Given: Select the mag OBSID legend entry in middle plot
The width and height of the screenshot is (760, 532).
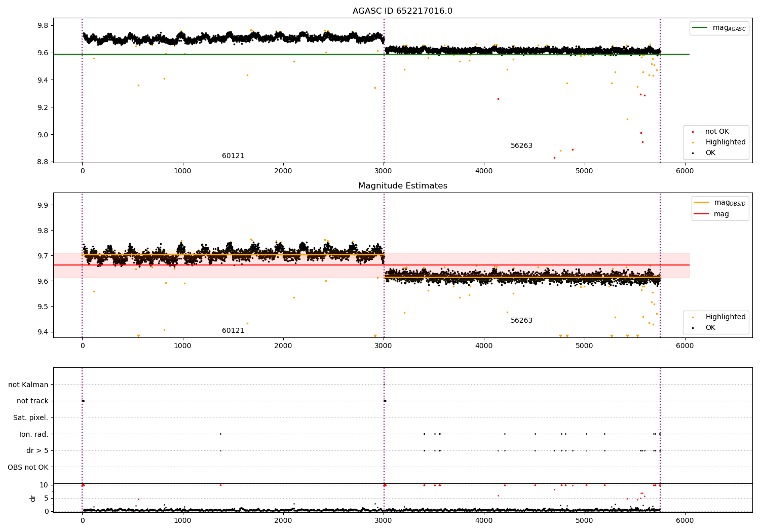Looking at the screenshot, I should tap(719, 203).
